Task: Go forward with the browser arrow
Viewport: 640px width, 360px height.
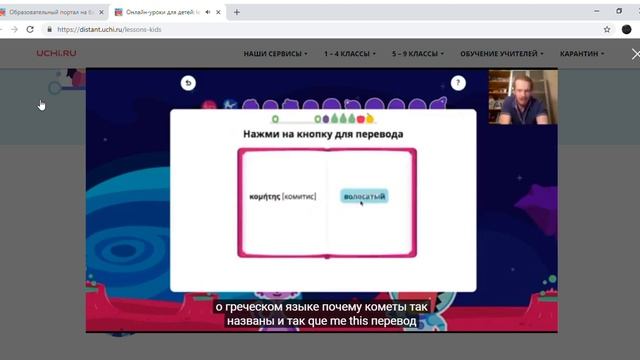Action: 14,29
